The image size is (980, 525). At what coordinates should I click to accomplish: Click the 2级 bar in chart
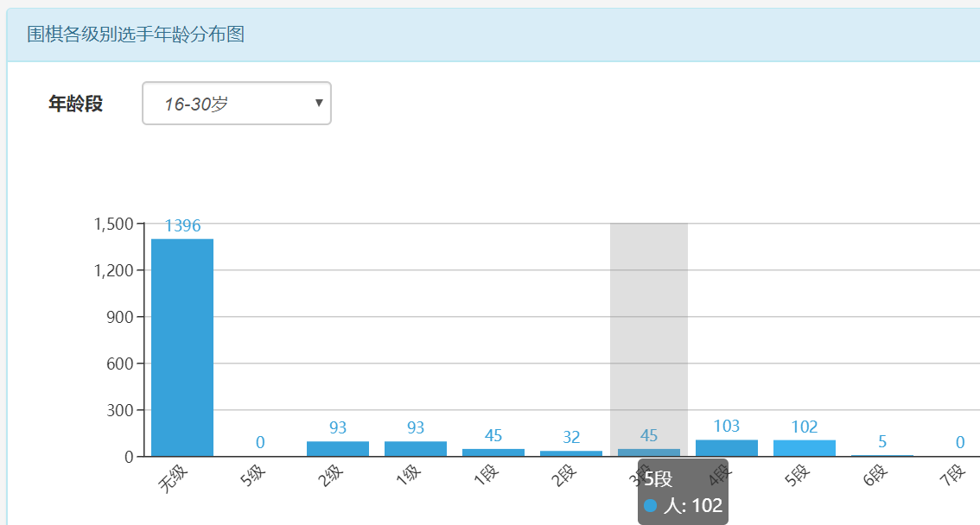338,448
